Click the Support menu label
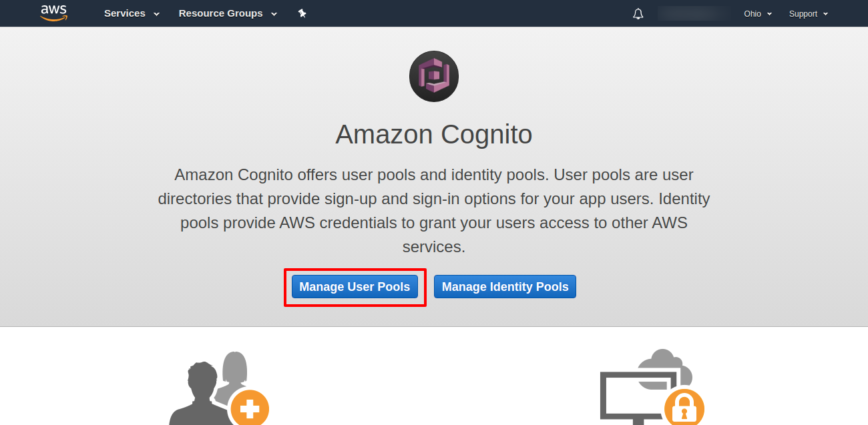Screen dimensions: 868x425 coord(803,13)
